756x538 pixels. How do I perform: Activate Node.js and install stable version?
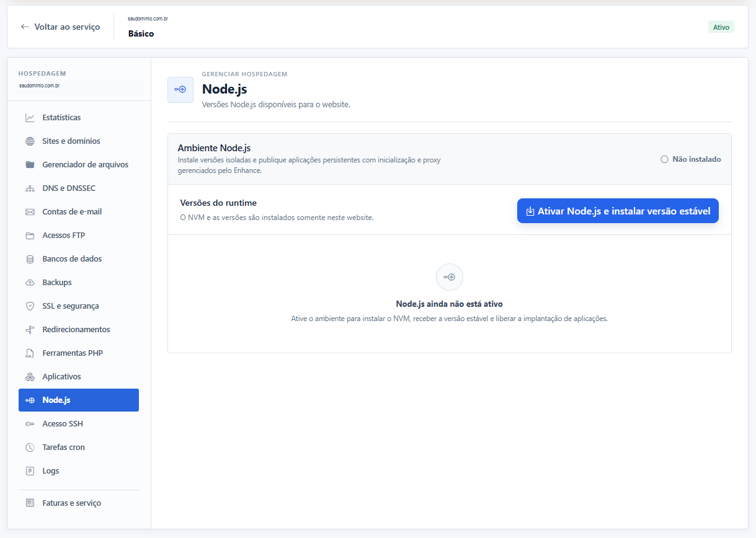(x=618, y=211)
